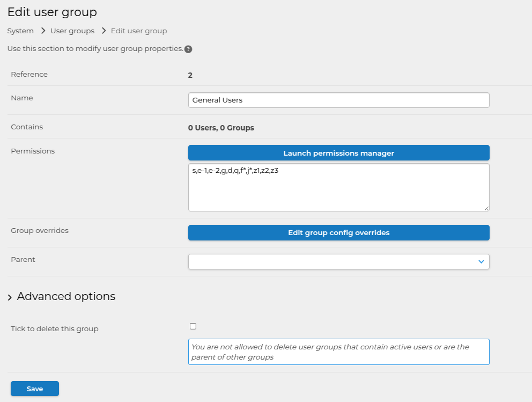Navigate to User groups breadcrumb link

point(72,31)
